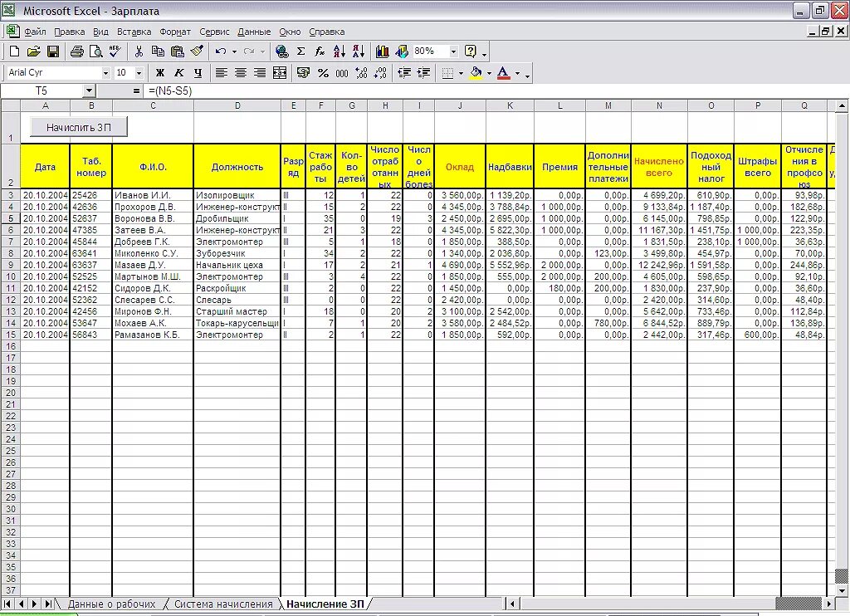Apply percent style icon

click(323, 73)
